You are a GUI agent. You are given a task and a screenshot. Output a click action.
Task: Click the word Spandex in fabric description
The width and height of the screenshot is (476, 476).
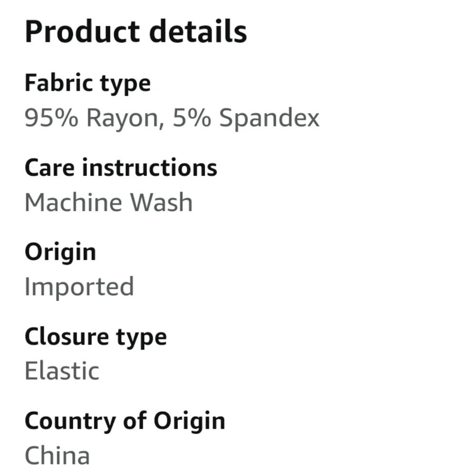click(269, 119)
